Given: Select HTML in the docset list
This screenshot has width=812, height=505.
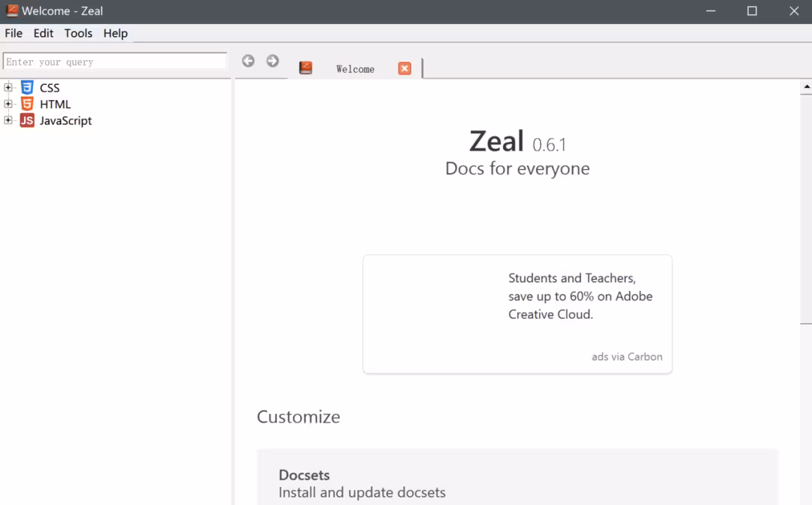Looking at the screenshot, I should (x=56, y=104).
